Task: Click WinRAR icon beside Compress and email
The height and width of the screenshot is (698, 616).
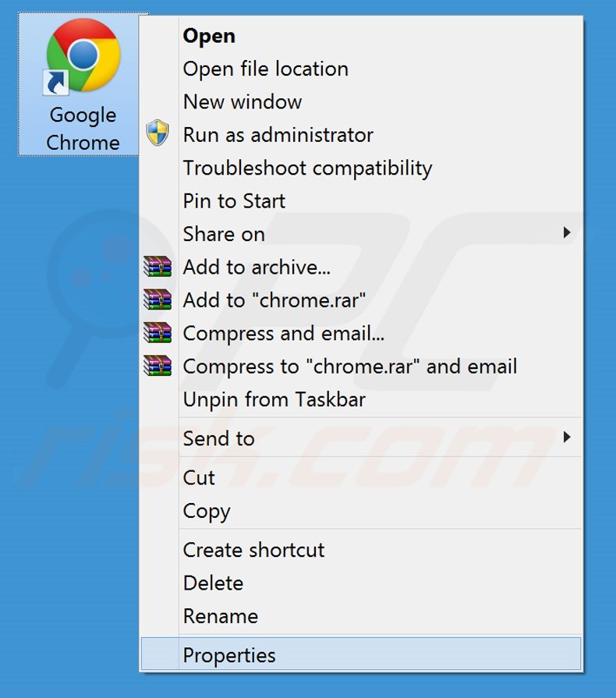Action: click(x=158, y=332)
